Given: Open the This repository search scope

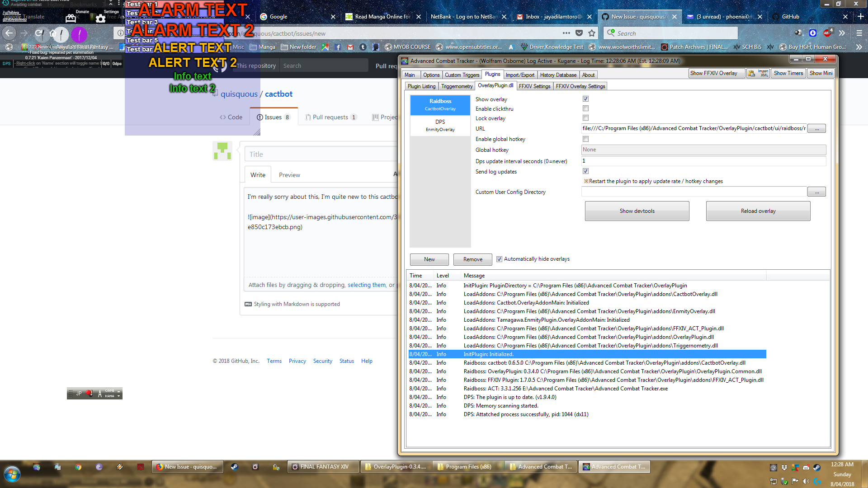Looking at the screenshot, I should [256, 66].
